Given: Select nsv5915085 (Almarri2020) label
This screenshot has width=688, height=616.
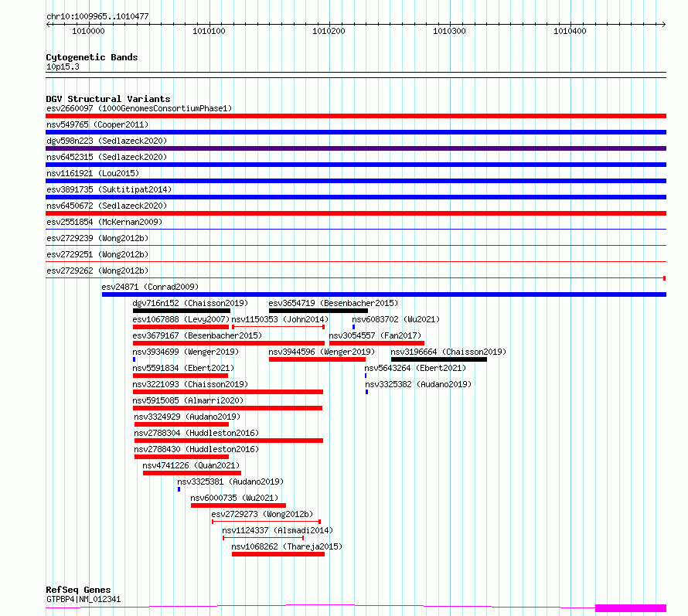Looking at the screenshot, I should (188, 400).
